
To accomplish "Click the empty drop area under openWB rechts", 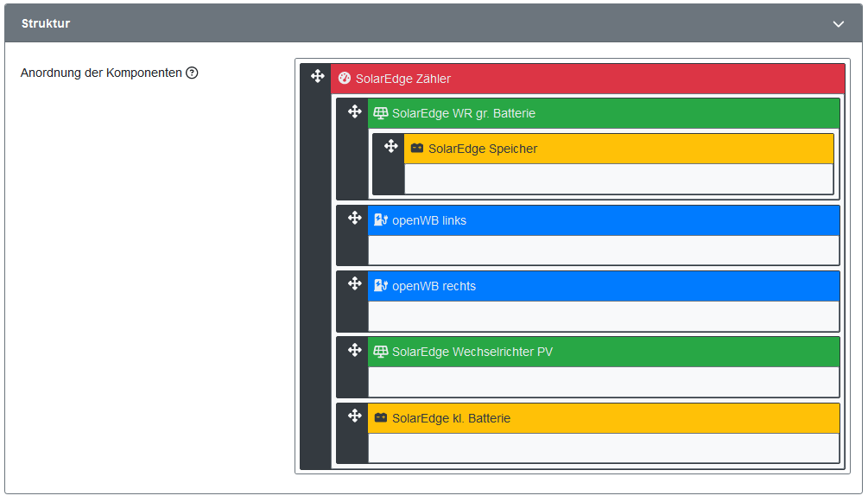I will pos(604,316).
